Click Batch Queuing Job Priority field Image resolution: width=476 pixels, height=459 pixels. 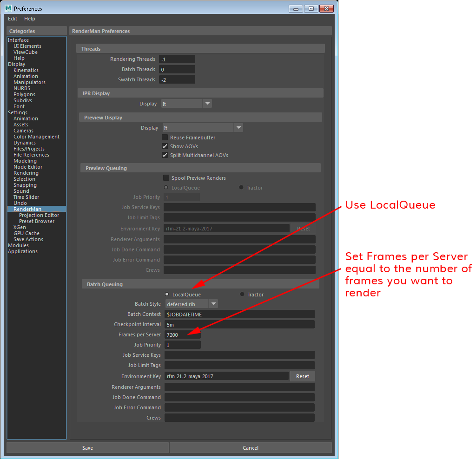pos(182,345)
